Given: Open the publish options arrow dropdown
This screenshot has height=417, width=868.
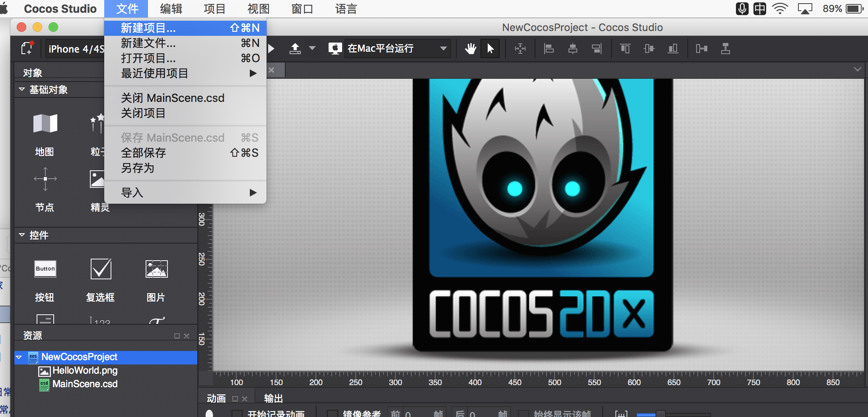Looking at the screenshot, I should [x=312, y=49].
